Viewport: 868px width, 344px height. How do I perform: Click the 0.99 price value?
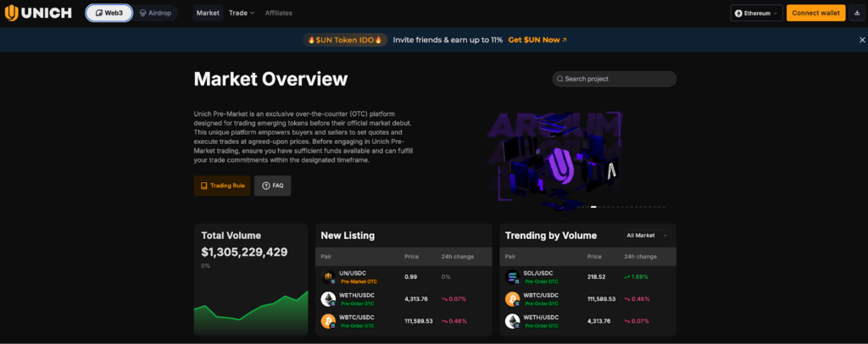pos(410,276)
